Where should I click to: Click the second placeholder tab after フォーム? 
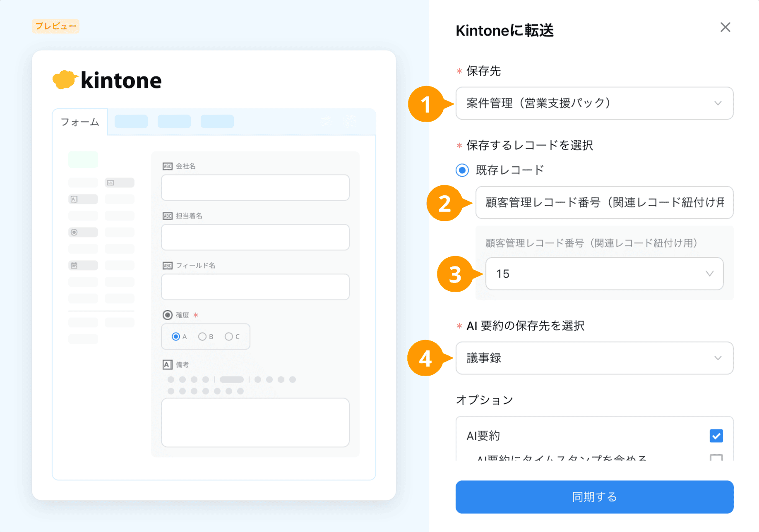131,122
